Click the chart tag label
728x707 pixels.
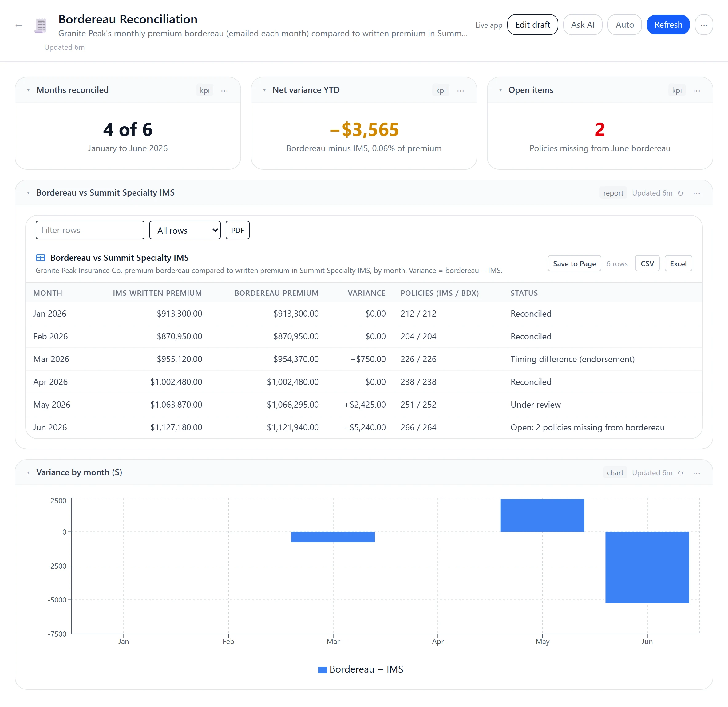point(615,472)
